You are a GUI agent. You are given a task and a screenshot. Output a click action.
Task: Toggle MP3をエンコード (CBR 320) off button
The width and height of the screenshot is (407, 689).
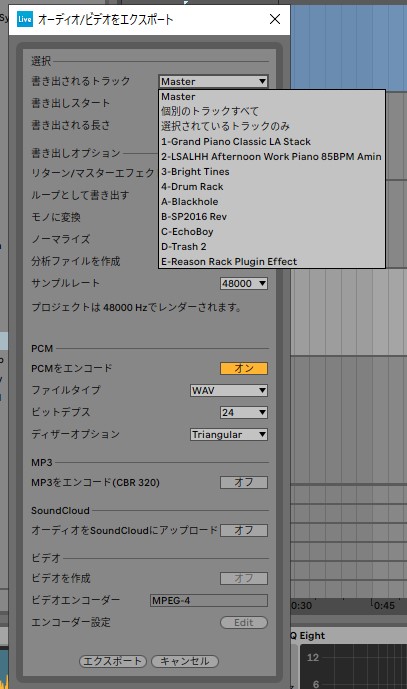point(244,482)
